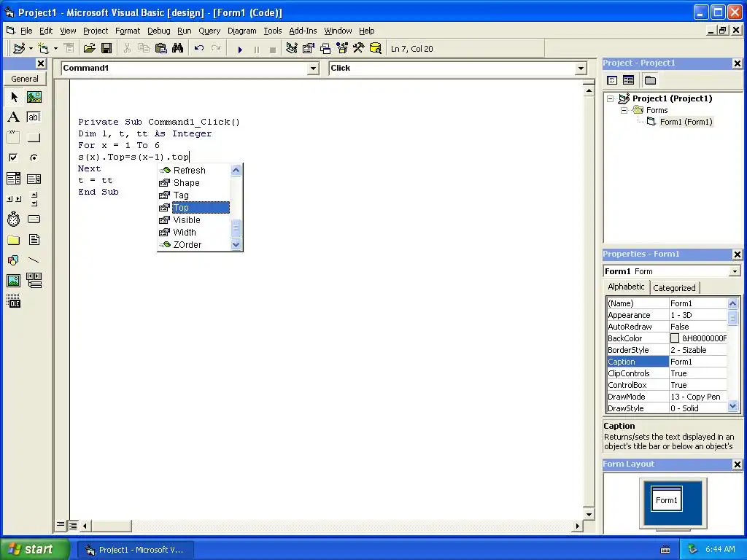Click the General tab of the toolbox
Screen dimensions: 747x560
pyautogui.click(x=25, y=79)
